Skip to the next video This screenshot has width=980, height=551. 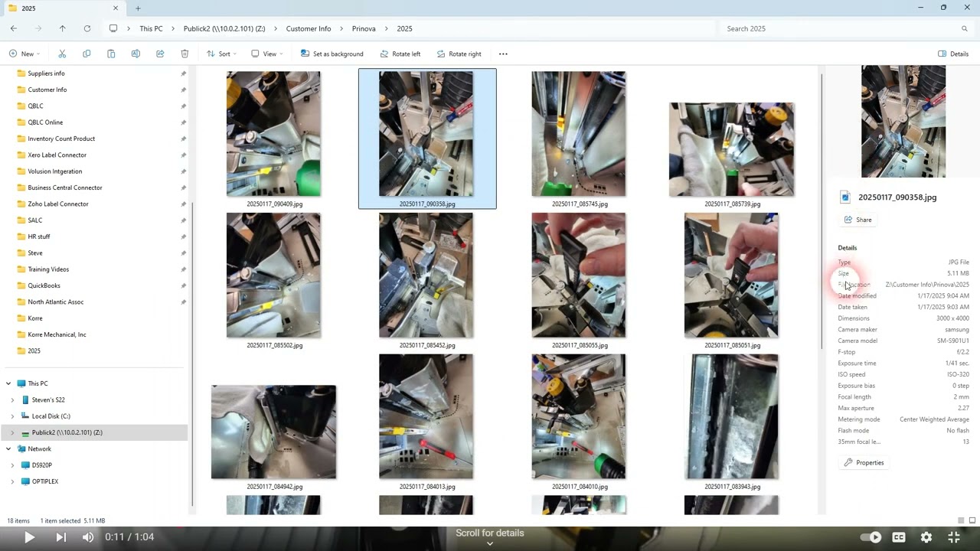pos(60,537)
